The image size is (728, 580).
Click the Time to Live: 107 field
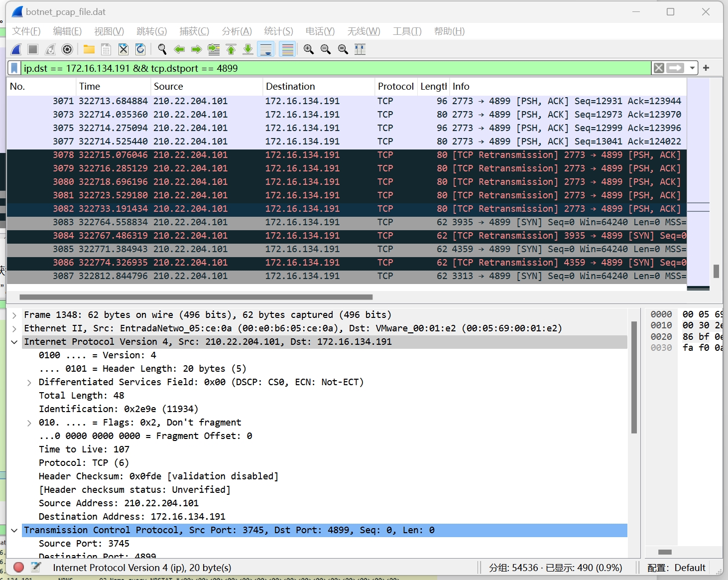84,449
